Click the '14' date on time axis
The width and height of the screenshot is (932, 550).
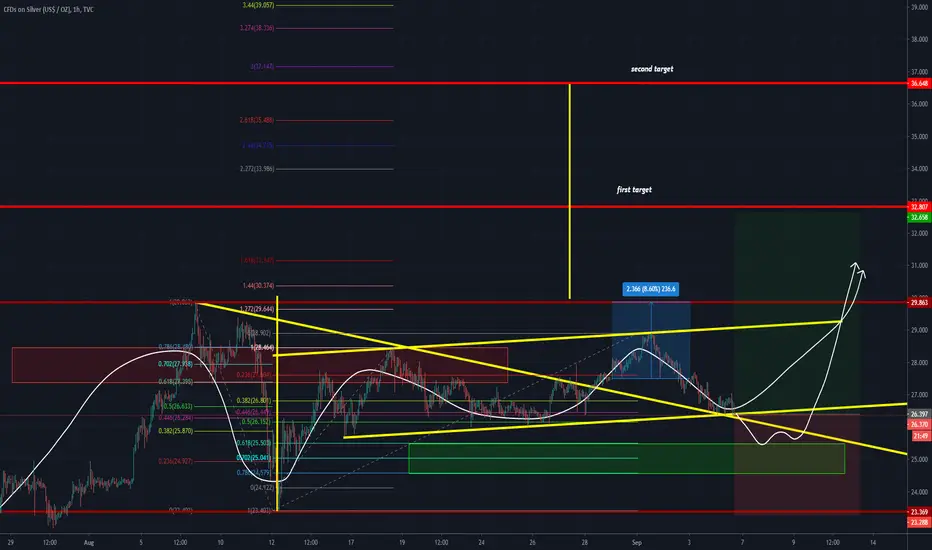pos(873,542)
